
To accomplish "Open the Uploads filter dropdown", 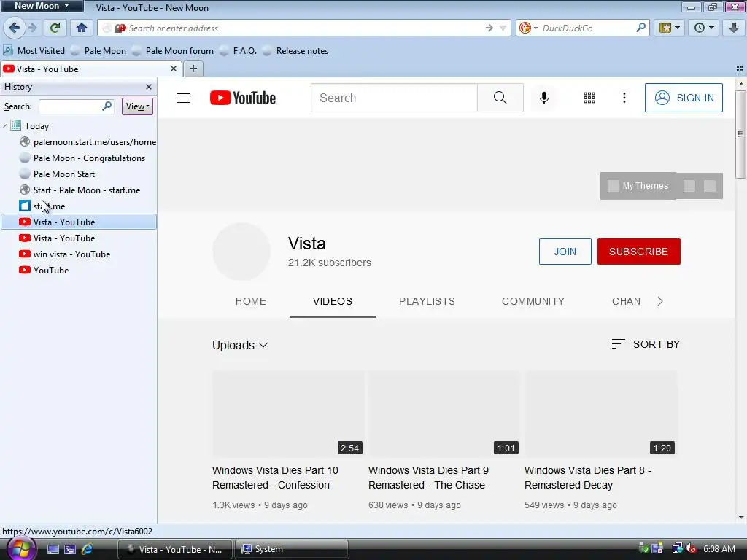I will click(240, 345).
